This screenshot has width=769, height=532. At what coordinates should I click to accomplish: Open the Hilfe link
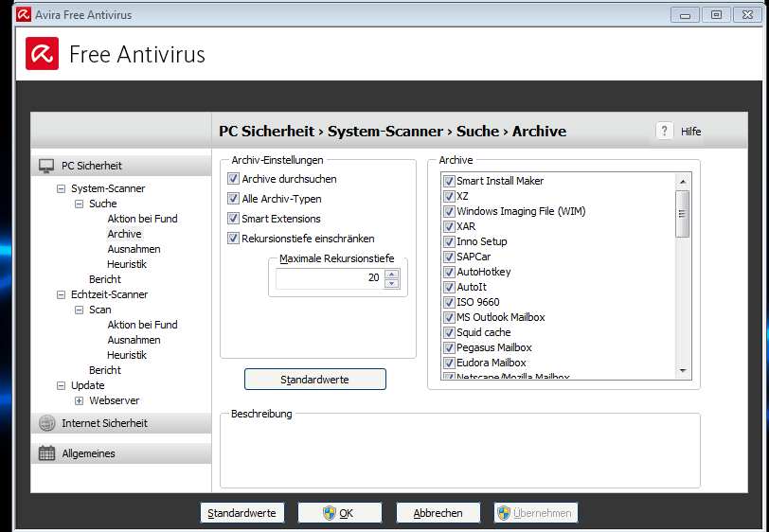690,132
